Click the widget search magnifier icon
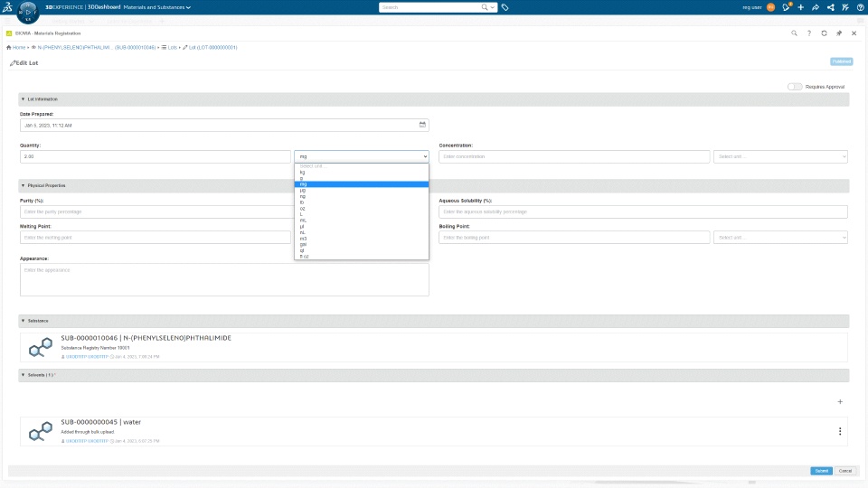This screenshot has width=868, height=488. pos(794,33)
